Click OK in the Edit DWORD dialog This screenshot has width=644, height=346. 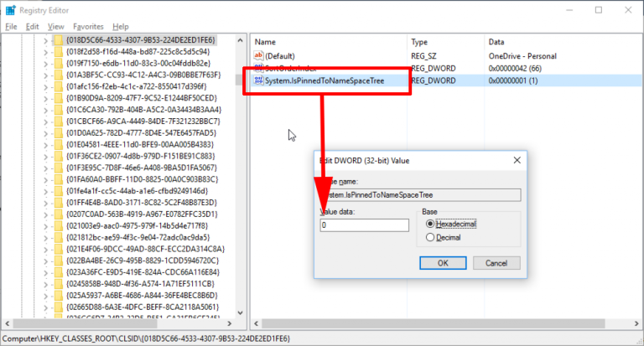(442, 262)
